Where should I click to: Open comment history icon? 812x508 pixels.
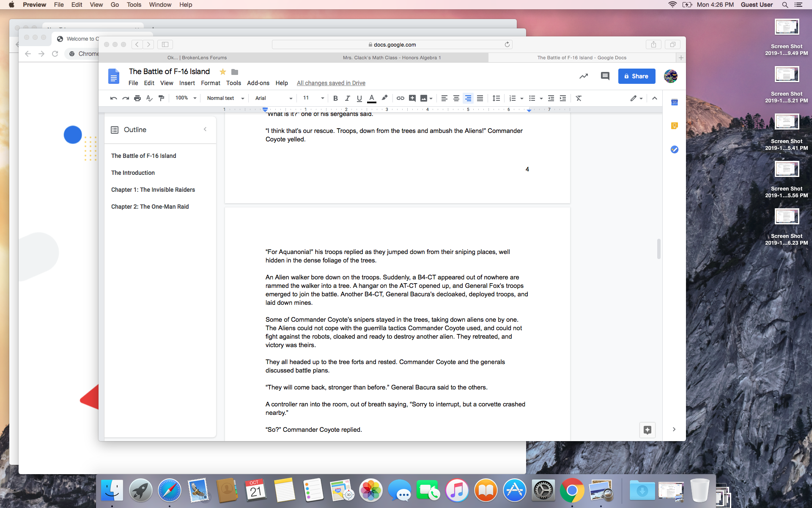pos(605,76)
